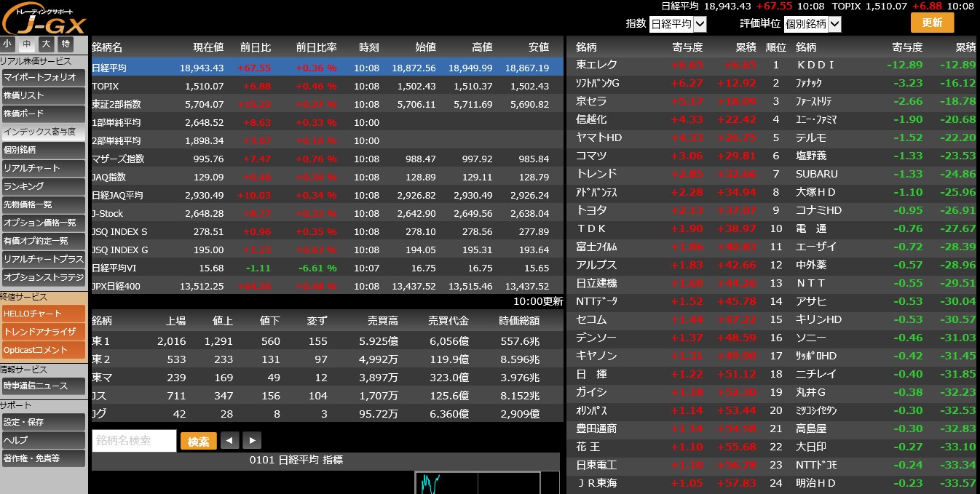This screenshot has width=980, height=494.
Task: Click the 前日比率 column header
Action: 316,47
